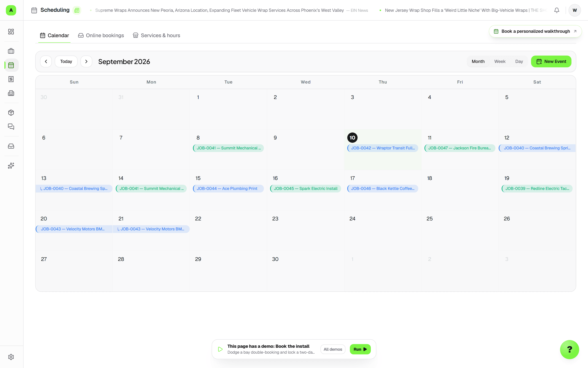
Task: Open the messages chat bubbles sidebar icon
Action: (11, 127)
